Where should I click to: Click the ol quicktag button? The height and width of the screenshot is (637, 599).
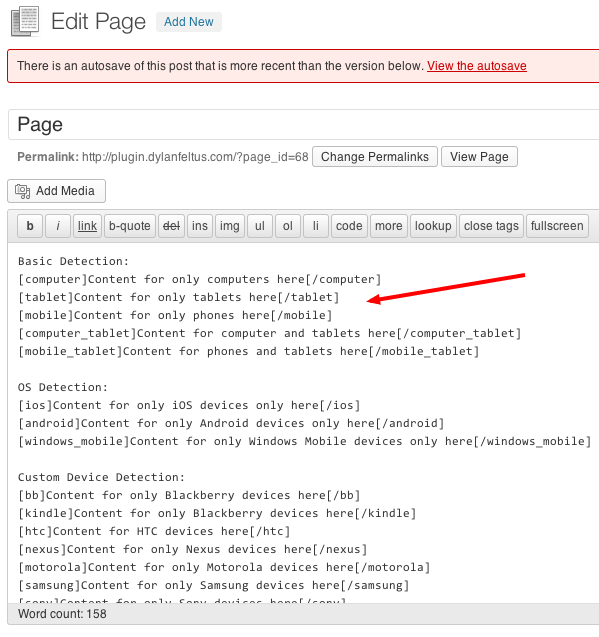pos(288,226)
